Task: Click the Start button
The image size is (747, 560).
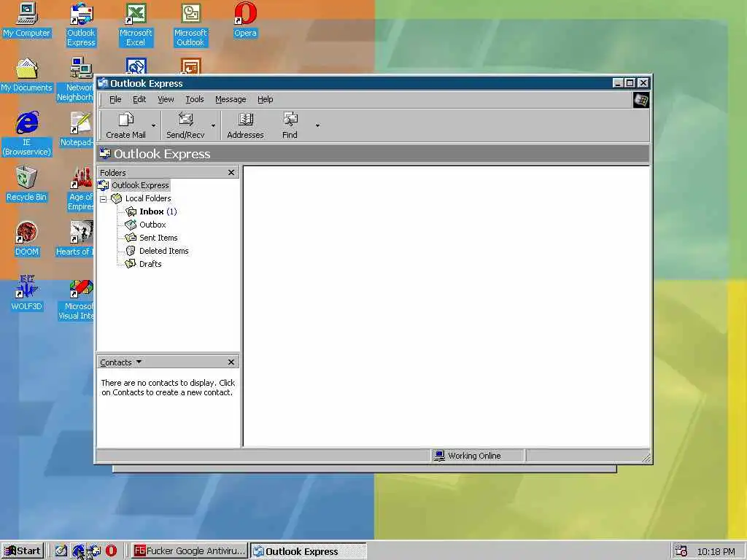Action: tap(23, 551)
